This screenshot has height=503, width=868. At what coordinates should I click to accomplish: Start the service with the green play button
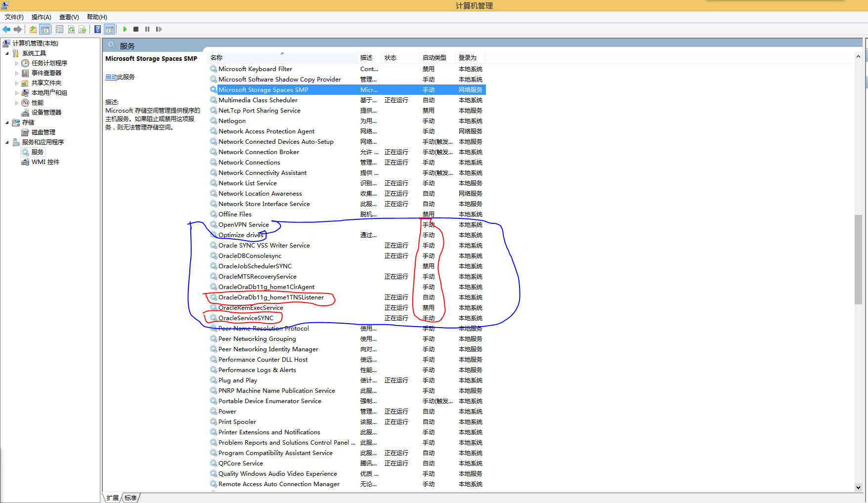[x=125, y=29]
